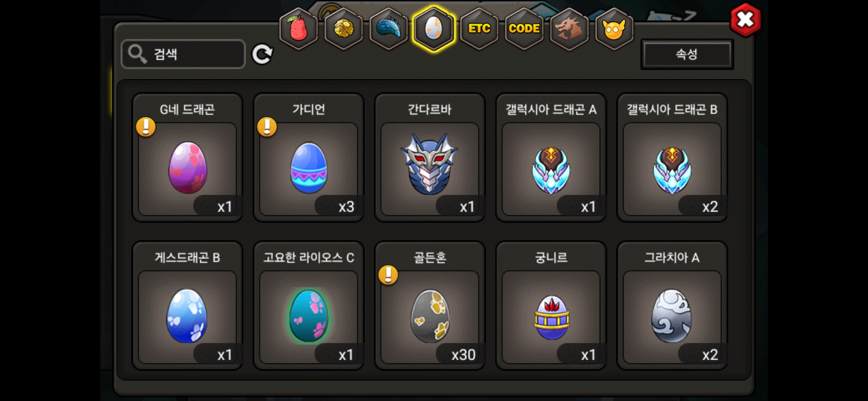Close the inventory with red X
Screen dimensions: 868x401
pyautogui.click(x=745, y=20)
